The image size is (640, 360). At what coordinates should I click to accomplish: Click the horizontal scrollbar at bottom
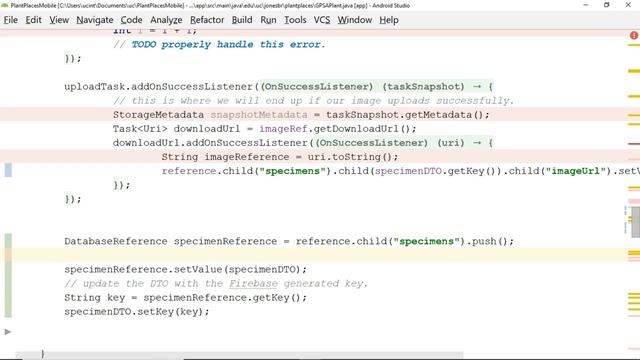coord(239,354)
